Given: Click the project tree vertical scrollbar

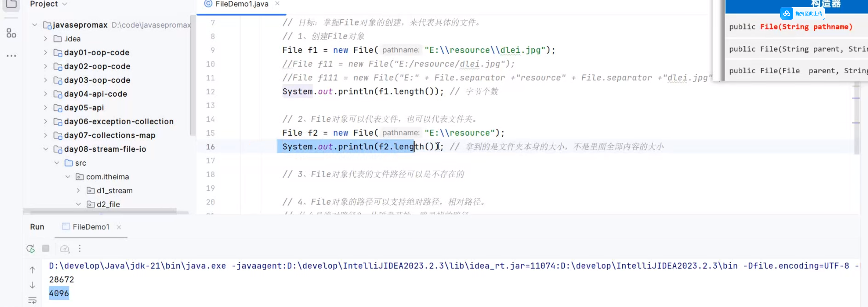Looking at the screenshot, I should click(x=192, y=75).
